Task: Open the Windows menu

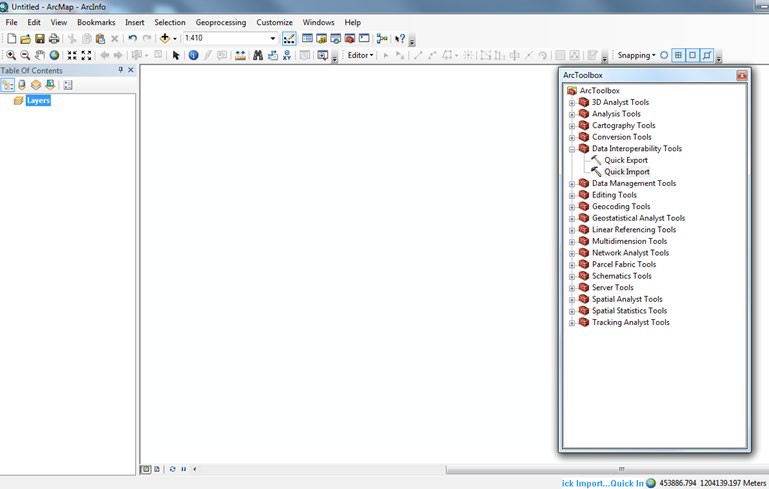Action: click(318, 23)
